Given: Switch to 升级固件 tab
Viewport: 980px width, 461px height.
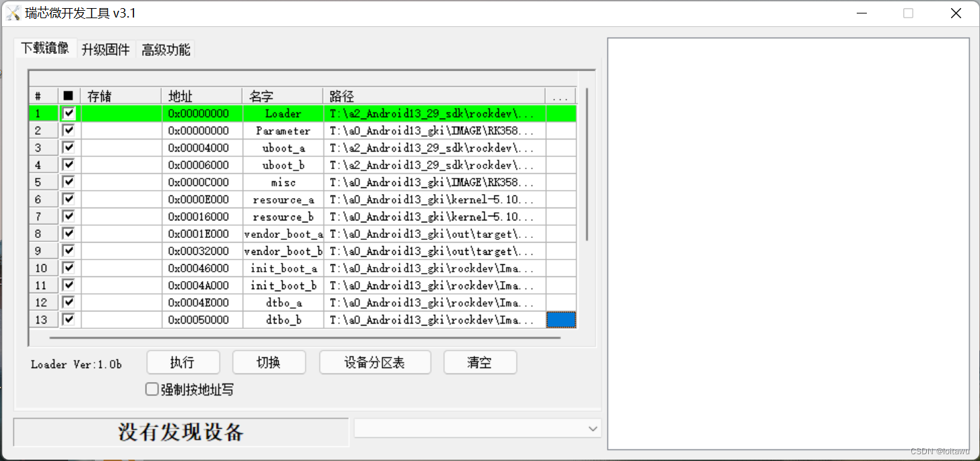Looking at the screenshot, I should pyautogui.click(x=106, y=49).
